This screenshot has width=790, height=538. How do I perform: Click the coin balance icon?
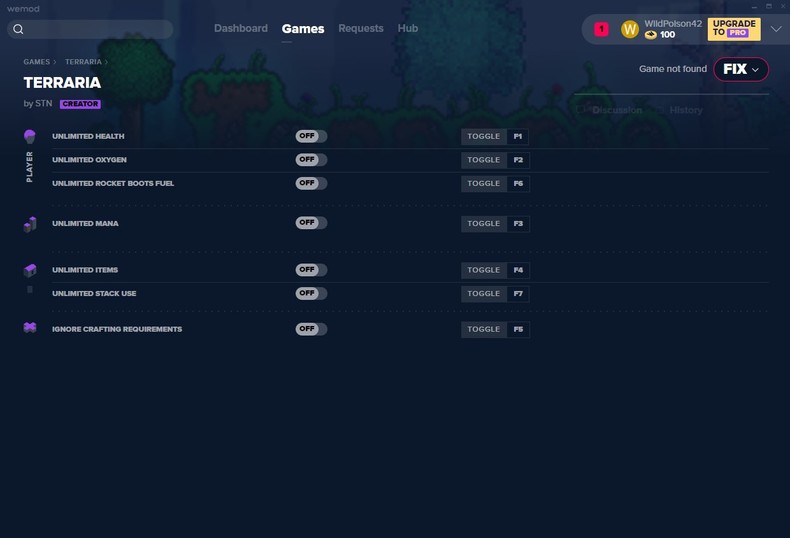651,35
